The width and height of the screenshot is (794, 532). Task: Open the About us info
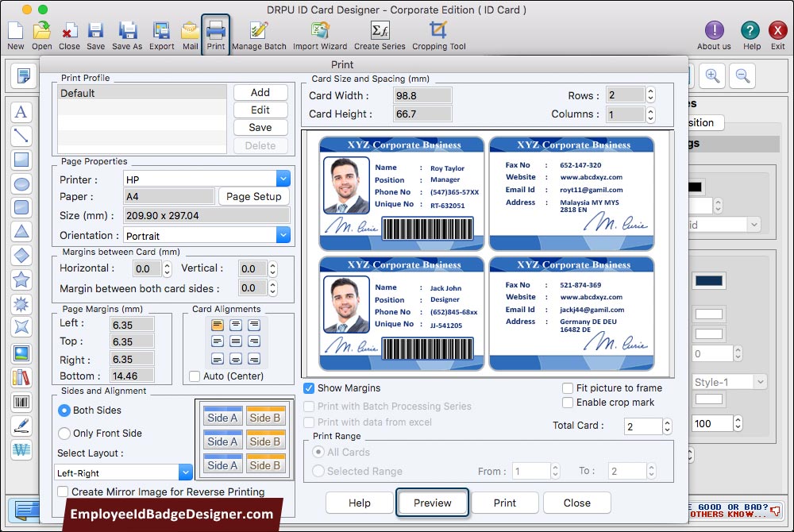(714, 36)
